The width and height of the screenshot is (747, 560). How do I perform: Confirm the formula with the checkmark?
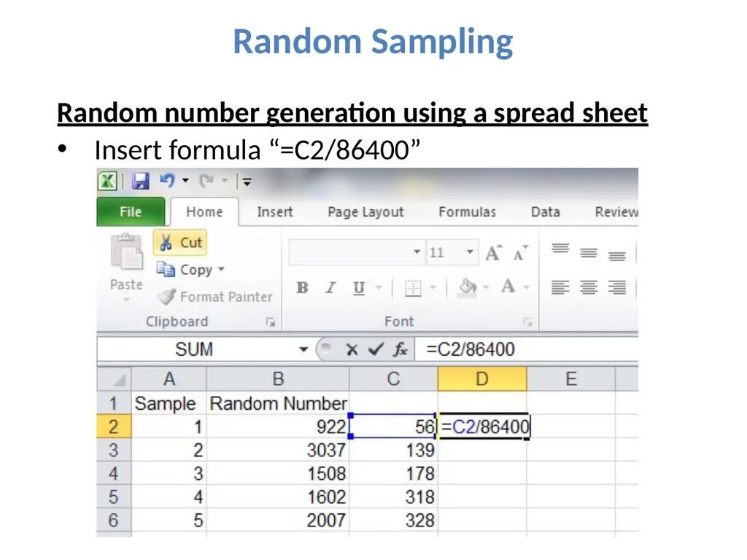point(376,349)
